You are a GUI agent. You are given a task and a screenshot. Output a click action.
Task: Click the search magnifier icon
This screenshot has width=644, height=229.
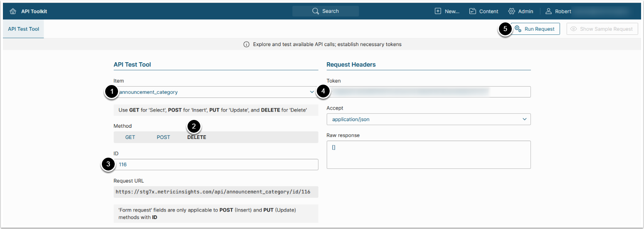(316, 11)
